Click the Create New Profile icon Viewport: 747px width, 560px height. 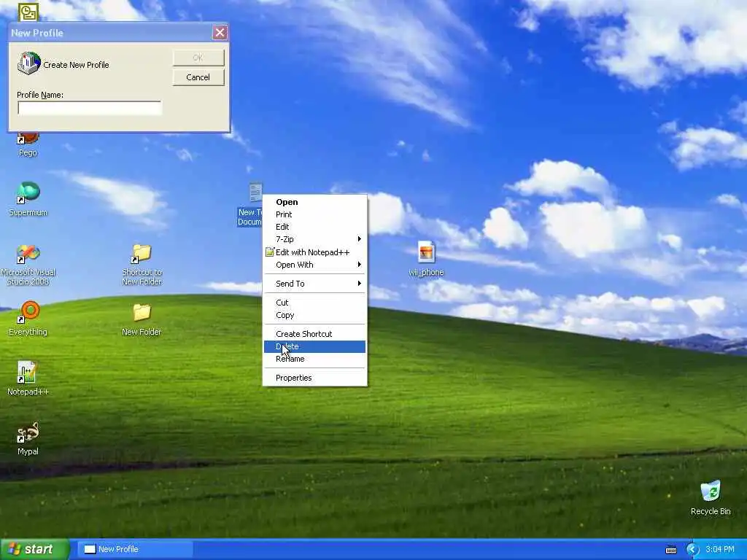click(x=28, y=63)
